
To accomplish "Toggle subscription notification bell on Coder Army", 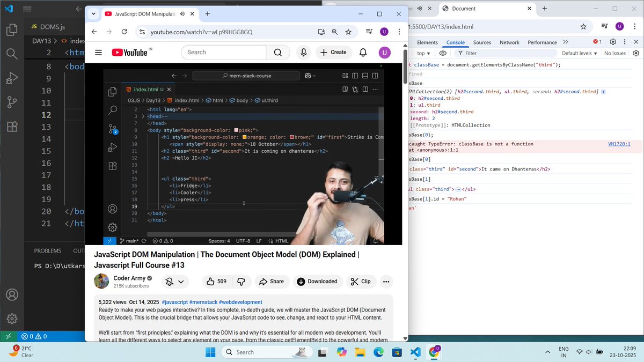I will pyautogui.click(x=174, y=281).
